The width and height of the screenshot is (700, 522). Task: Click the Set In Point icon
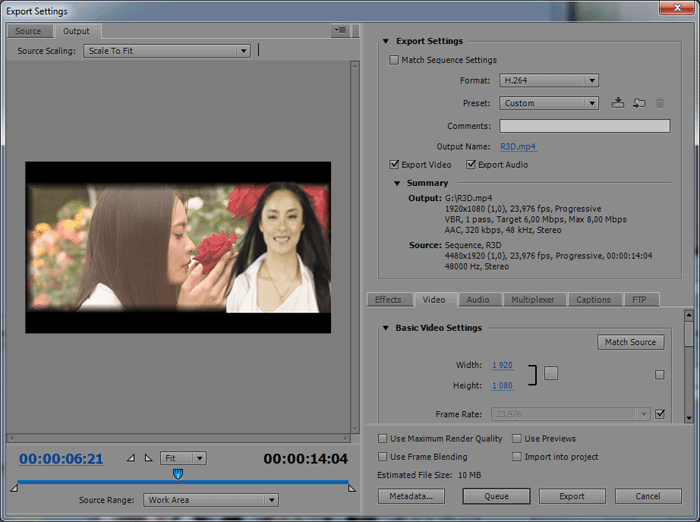point(131,458)
